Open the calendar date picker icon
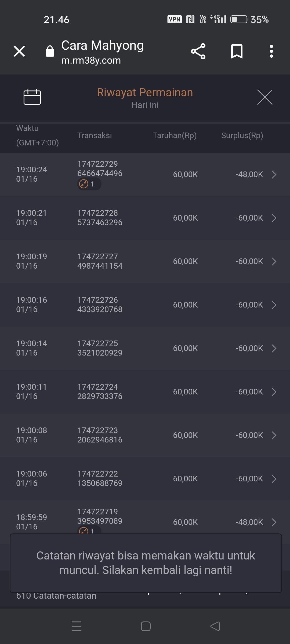 pyautogui.click(x=32, y=97)
